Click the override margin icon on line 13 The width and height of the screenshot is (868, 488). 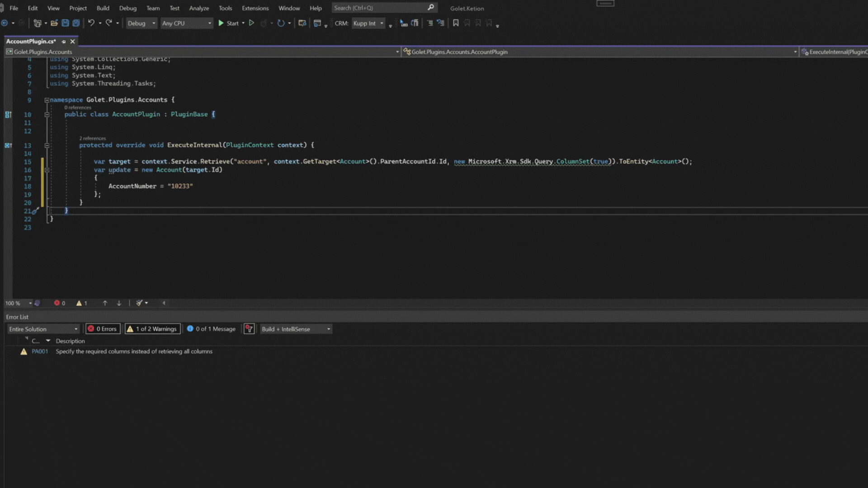(8, 145)
